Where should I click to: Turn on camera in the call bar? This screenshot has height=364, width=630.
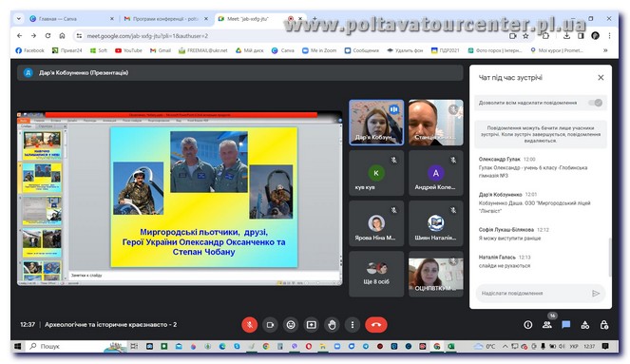(x=270, y=325)
